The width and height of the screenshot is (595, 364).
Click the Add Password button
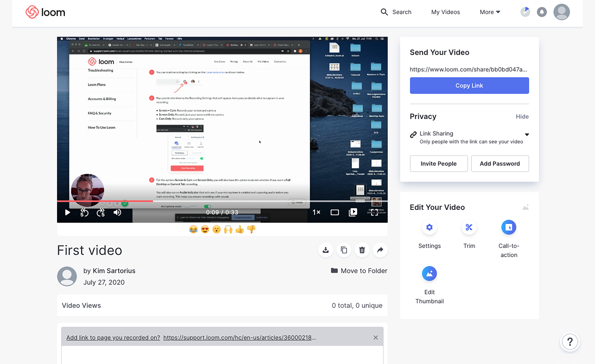[x=500, y=164]
